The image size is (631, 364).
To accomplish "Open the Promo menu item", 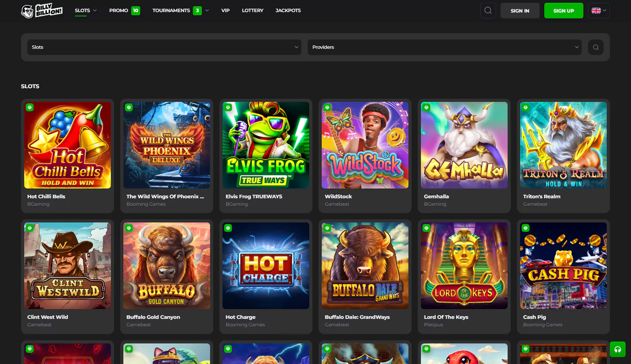I will click(119, 11).
